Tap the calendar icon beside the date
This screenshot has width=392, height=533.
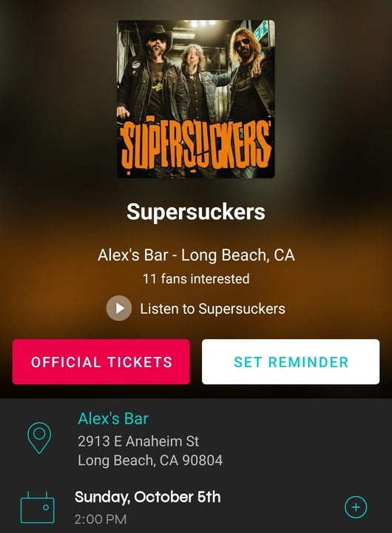pyautogui.click(x=38, y=507)
